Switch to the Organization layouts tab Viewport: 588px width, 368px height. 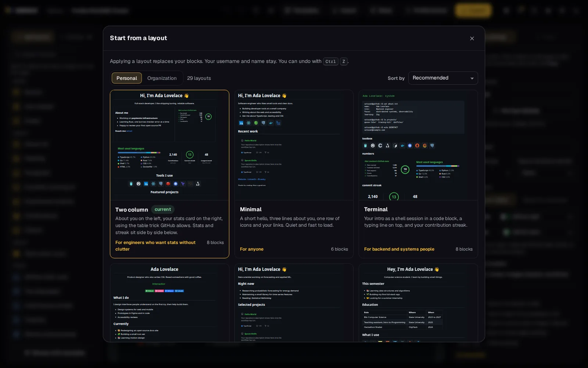[162, 78]
